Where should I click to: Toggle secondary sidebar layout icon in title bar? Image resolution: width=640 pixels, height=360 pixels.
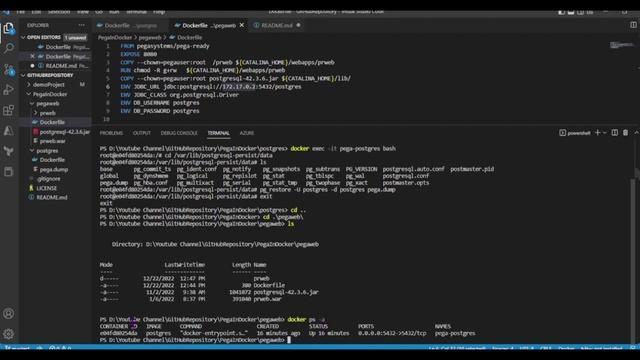pyautogui.click(x=580, y=12)
